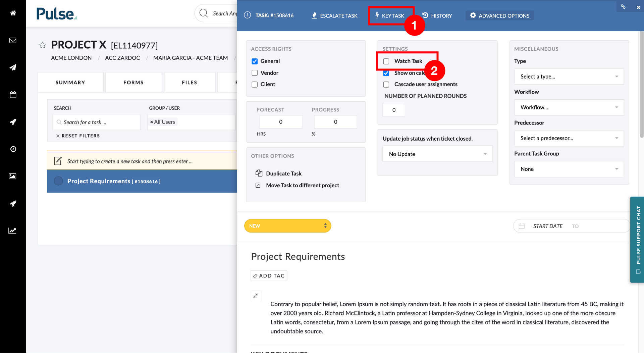Open the Workflow dropdown

pos(569,107)
